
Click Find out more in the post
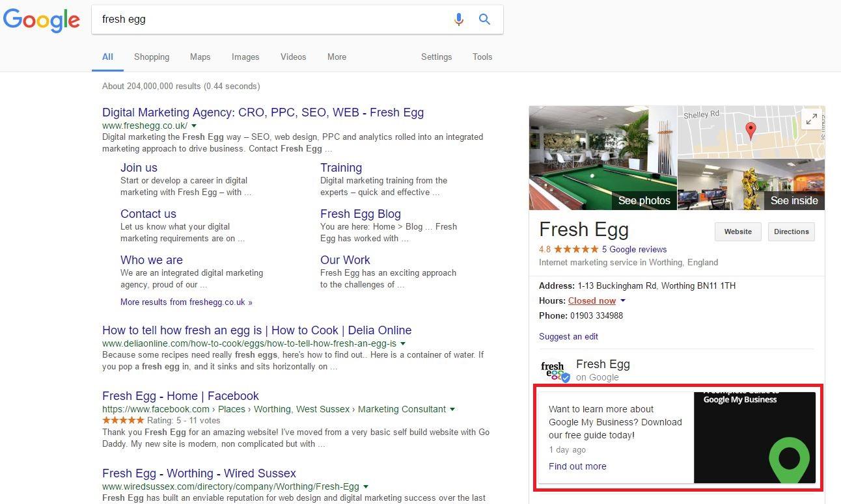pyautogui.click(x=577, y=466)
